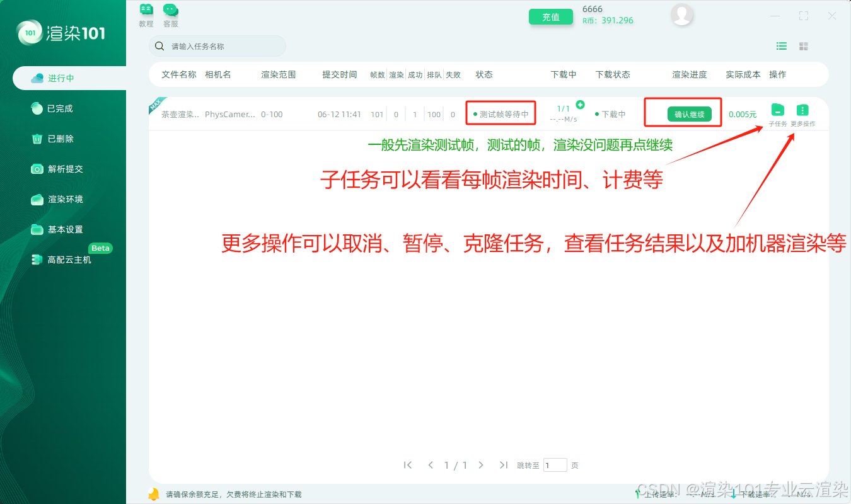The width and height of the screenshot is (851, 504).
Task: Click the 文件名称 column header
Action: point(179,74)
